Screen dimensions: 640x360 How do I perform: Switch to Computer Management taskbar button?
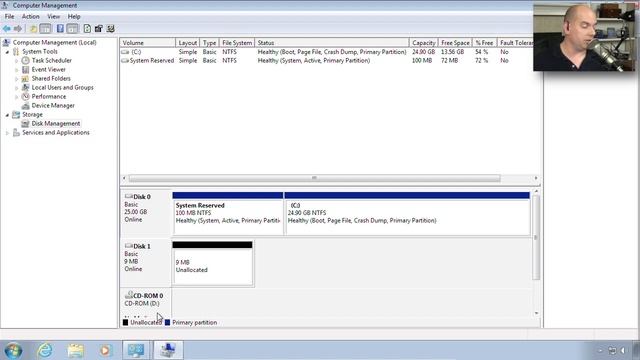pyautogui.click(x=168, y=350)
